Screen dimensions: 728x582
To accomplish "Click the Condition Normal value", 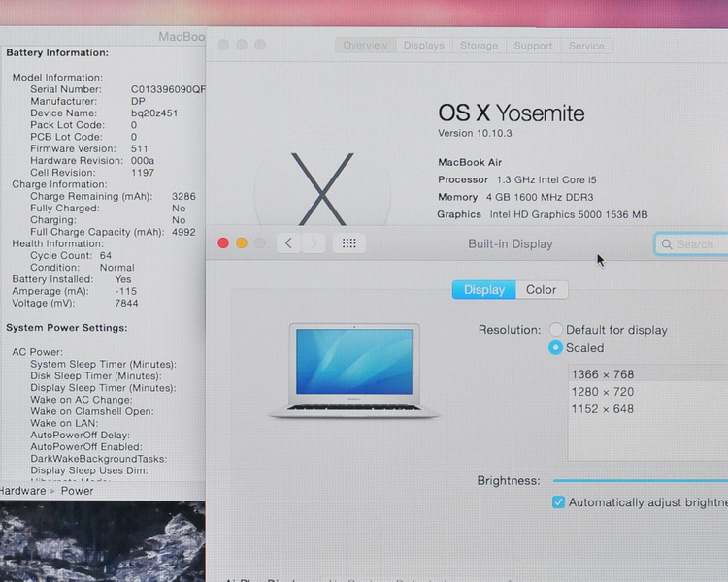I will point(117,268).
